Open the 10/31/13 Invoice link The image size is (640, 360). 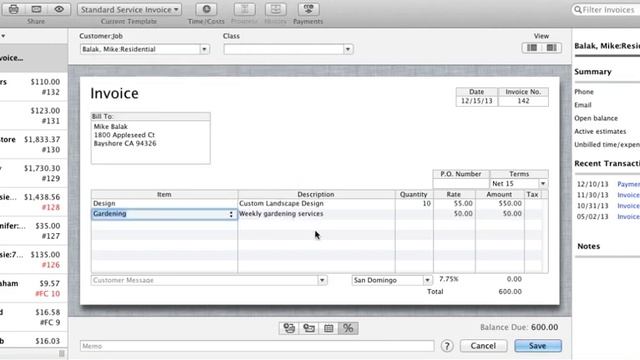(x=628, y=206)
